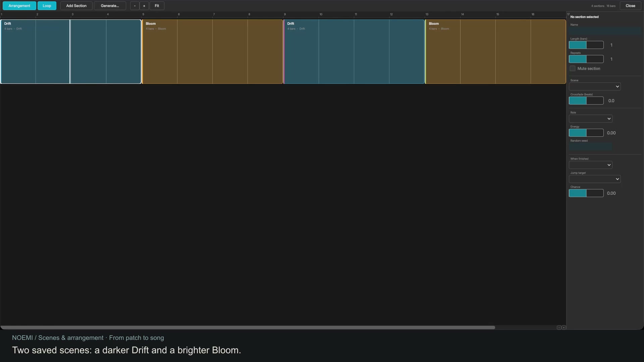644x362 pixels.
Task: Click the Crossfade (beats) slider
Action: tap(586, 101)
